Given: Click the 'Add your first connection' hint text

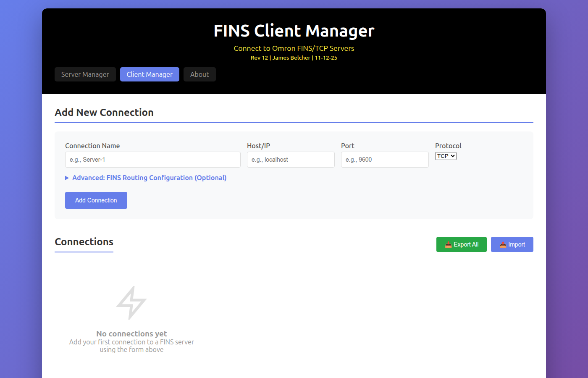Looking at the screenshot, I should (131, 346).
